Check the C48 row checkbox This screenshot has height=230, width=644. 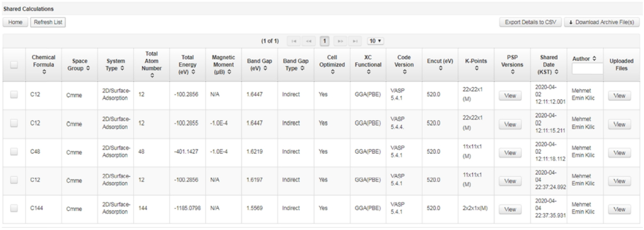point(14,152)
